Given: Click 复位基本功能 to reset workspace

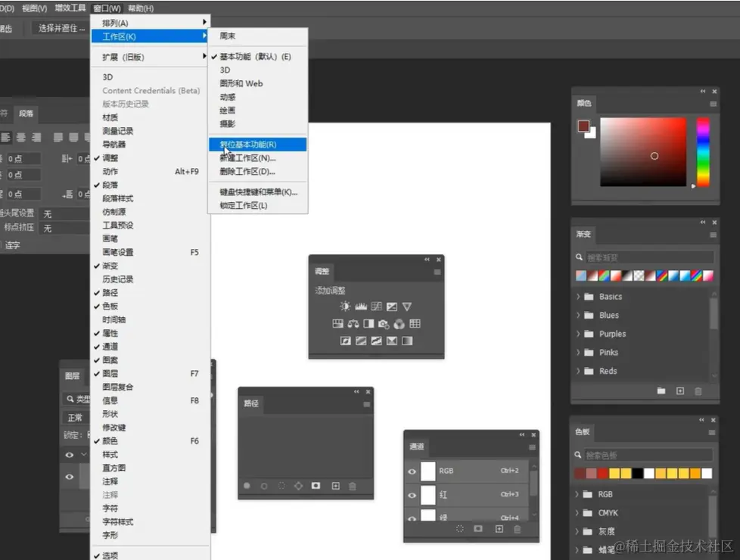Looking at the screenshot, I should (250, 144).
